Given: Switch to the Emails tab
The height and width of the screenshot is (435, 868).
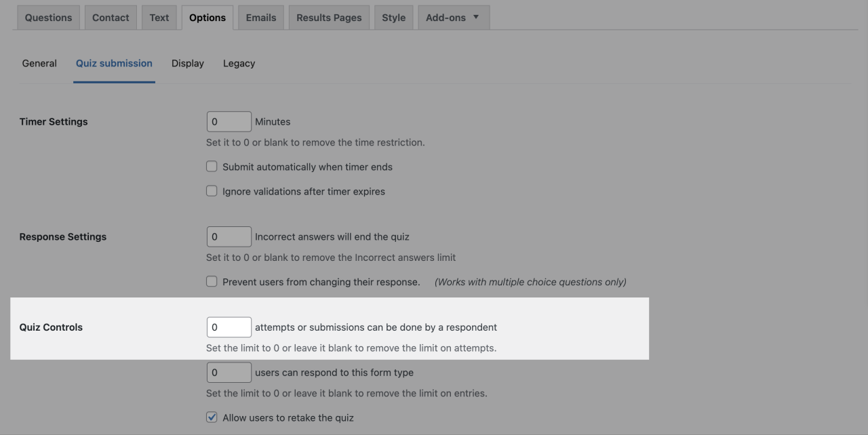Looking at the screenshot, I should click(x=260, y=17).
